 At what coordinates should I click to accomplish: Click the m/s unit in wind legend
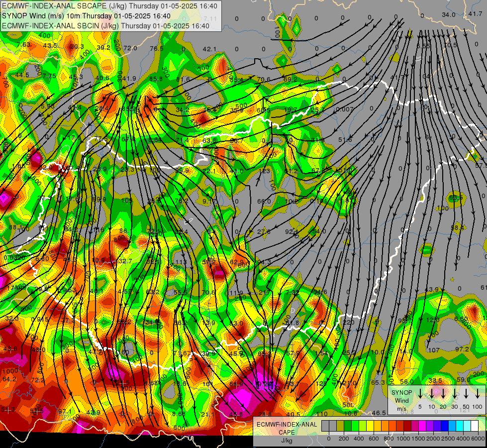401,409
